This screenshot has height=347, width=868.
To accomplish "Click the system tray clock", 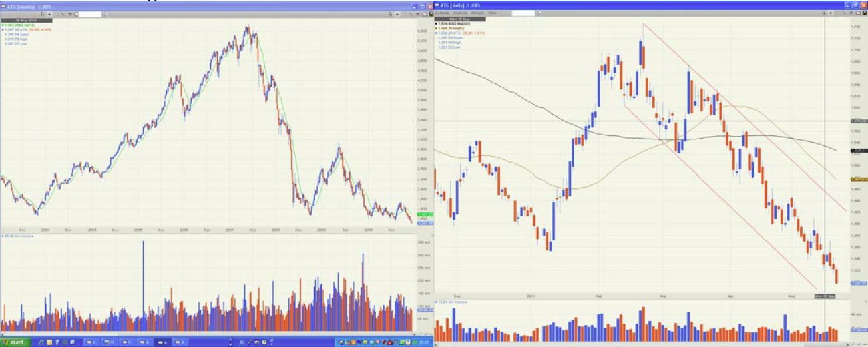I will pyautogui.click(x=423, y=342).
